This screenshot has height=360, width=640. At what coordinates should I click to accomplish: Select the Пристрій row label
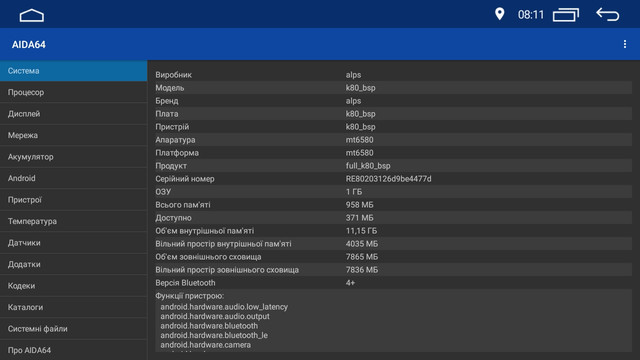pos(172,127)
